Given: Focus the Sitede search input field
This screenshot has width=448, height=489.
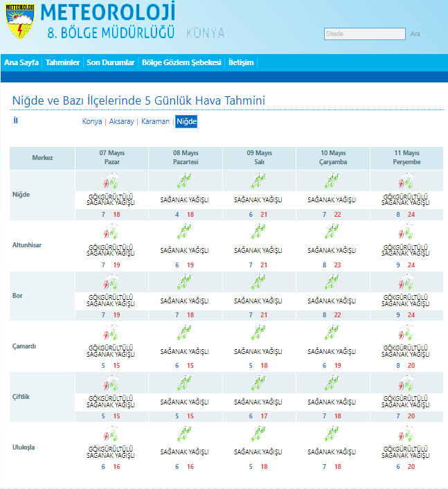Looking at the screenshot, I should (x=365, y=34).
